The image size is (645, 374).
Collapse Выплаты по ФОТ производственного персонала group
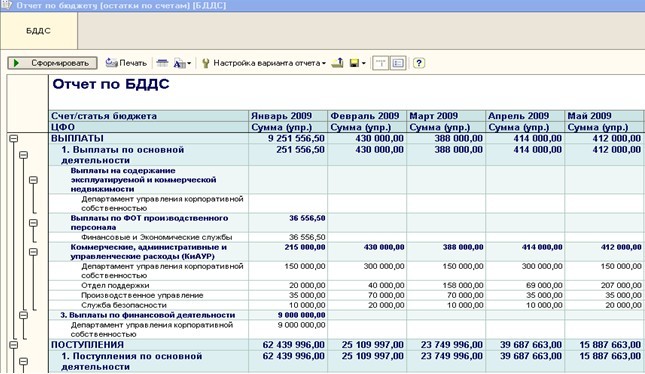[33, 223]
